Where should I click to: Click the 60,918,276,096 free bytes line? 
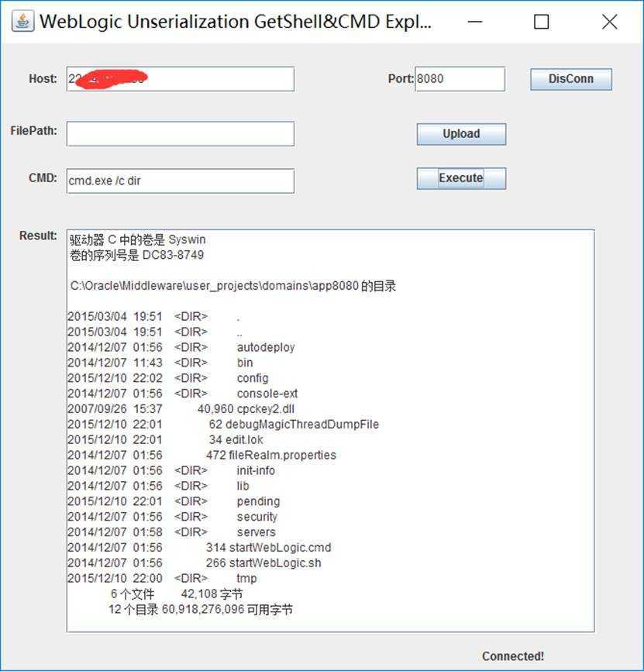(x=201, y=609)
